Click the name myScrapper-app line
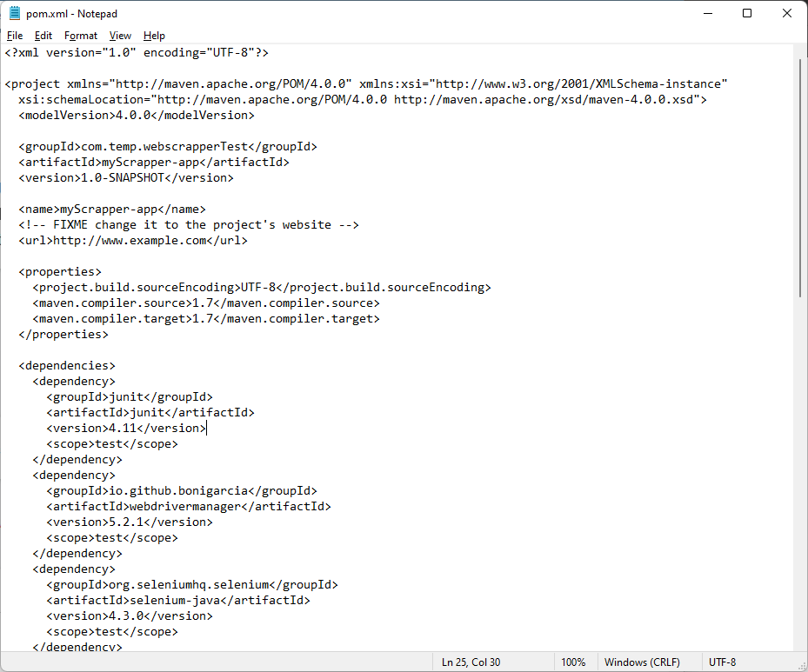 click(x=112, y=209)
